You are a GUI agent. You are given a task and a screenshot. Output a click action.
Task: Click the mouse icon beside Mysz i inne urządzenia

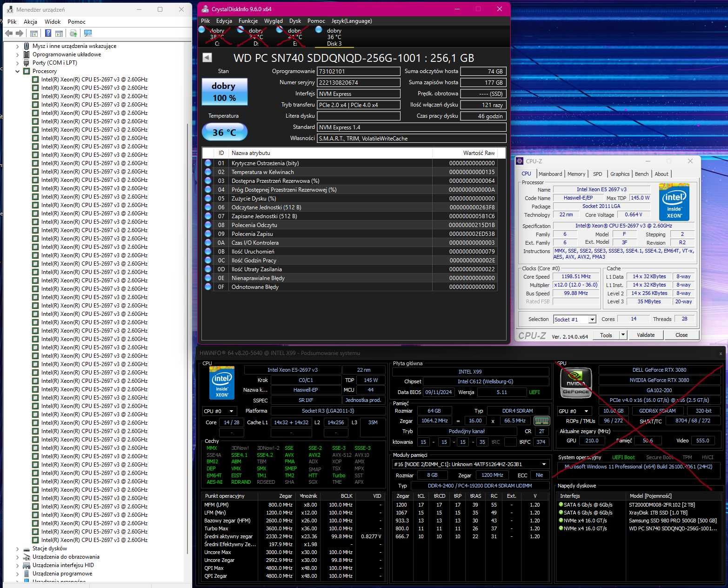point(27,46)
